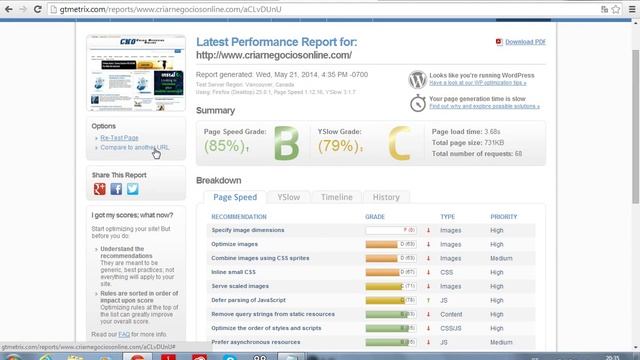Click Compare to another URL
This screenshot has height=360, width=640.
point(135,147)
